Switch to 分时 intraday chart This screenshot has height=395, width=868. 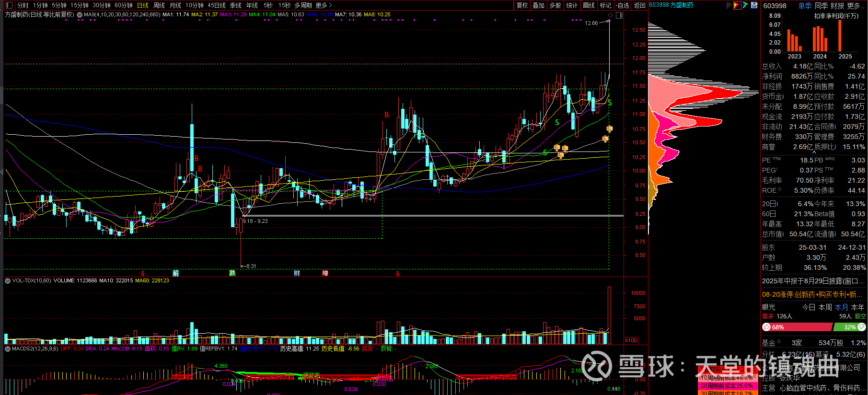(23, 5)
